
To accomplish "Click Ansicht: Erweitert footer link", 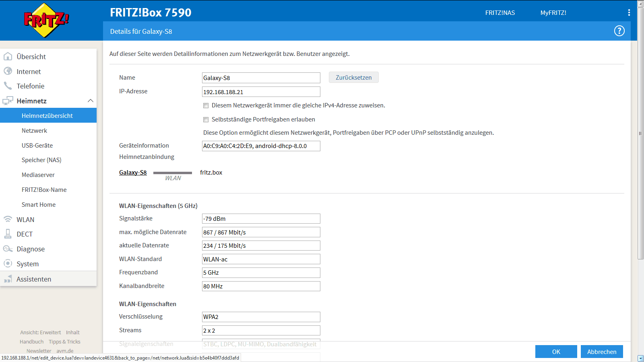I will [x=41, y=332].
